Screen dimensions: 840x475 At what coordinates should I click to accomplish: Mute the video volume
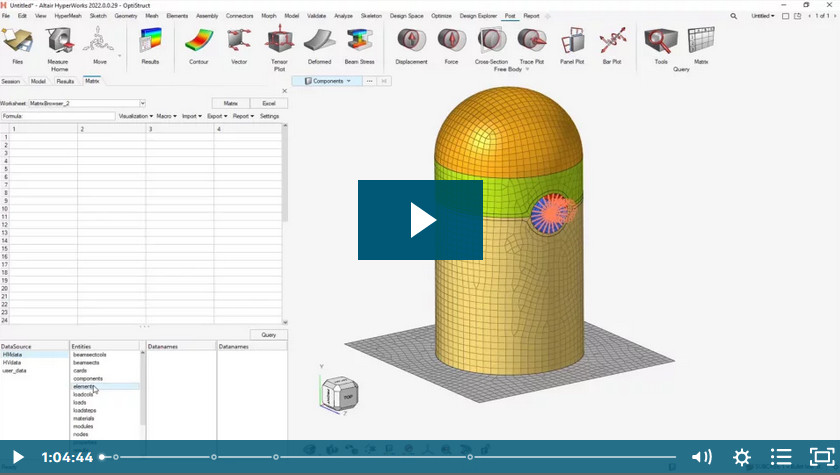702,457
